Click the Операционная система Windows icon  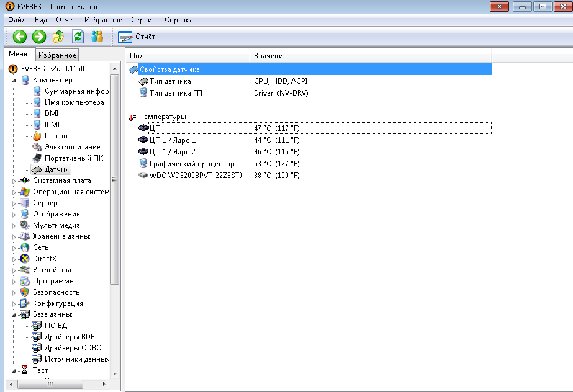click(25, 192)
